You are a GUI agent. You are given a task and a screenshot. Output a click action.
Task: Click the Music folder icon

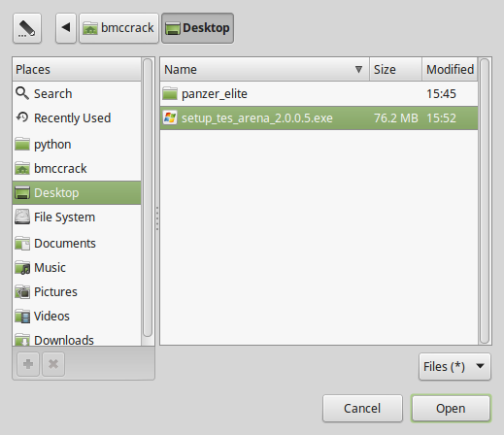(x=22, y=268)
